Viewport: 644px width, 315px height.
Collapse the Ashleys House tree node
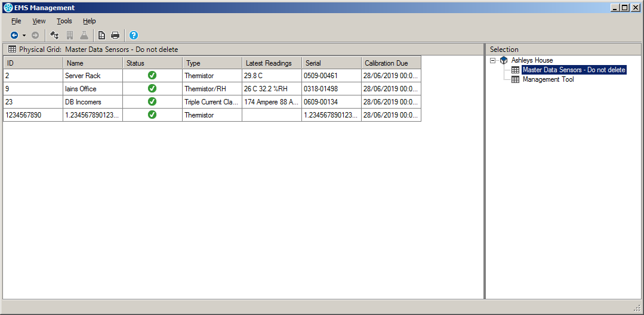tap(492, 60)
